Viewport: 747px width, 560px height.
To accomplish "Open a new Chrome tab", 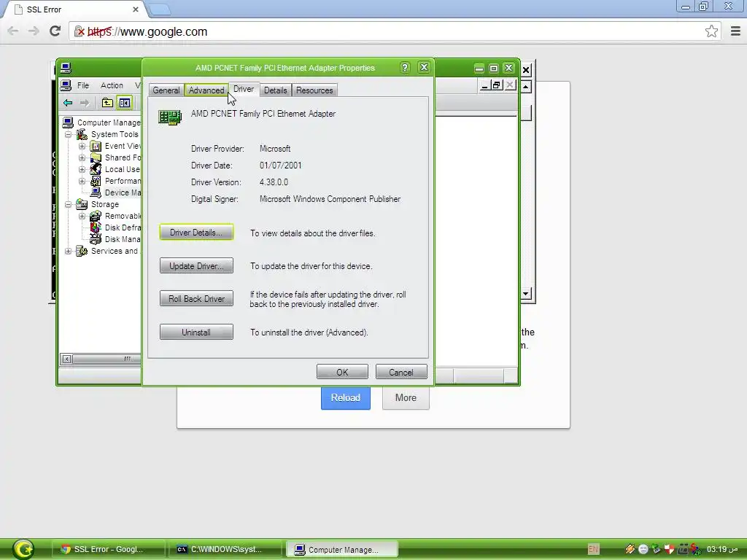I will [159, 9].
